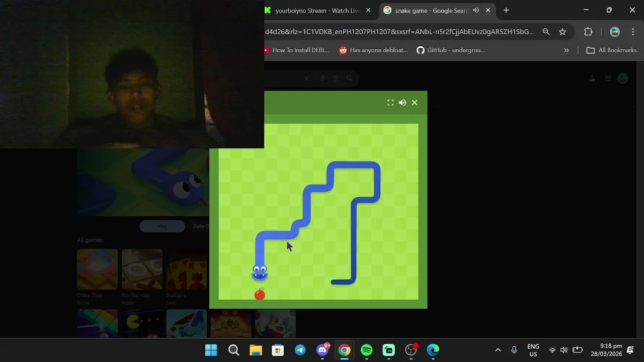The width and height of the screenshot is (644, 362).
Task: Start voice search microphone in Google
Action: [323, 78]
